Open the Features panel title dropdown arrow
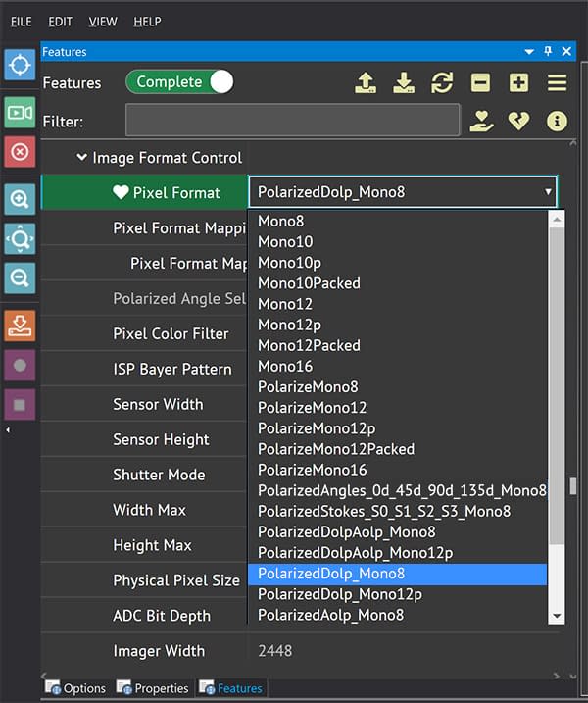The height and width of the screenshot is (703, 588). (x=529, y=52)
